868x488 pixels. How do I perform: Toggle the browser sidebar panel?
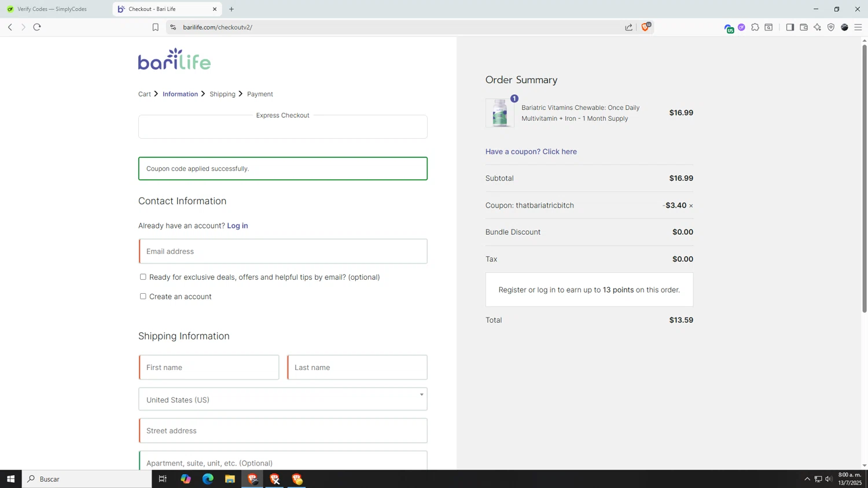click(x=790, y=27)
